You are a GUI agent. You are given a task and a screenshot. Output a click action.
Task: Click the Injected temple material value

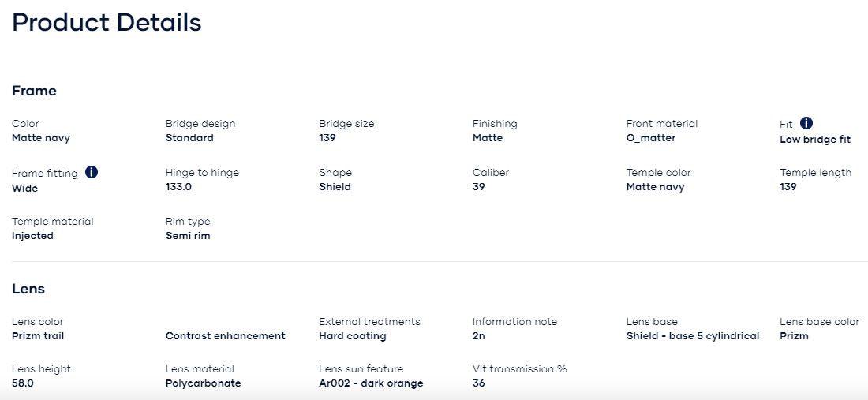point(32,236)
